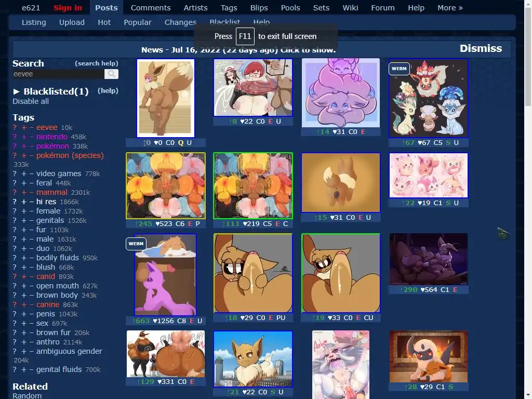Click the '?' icon next to canid tag
532x399 pixels.
pos(15,276)
